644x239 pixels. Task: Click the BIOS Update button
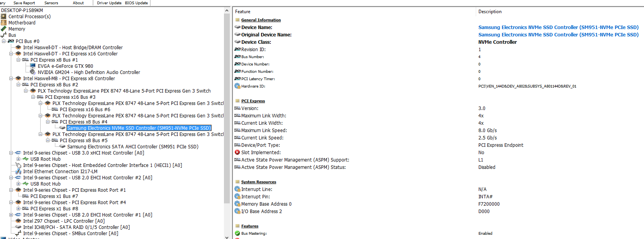click(x=136, y=3)
